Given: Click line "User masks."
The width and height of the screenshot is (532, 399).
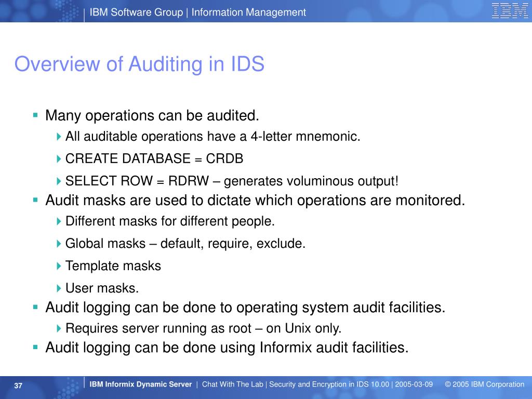Looking at the screenshot, I should point(102,288).
